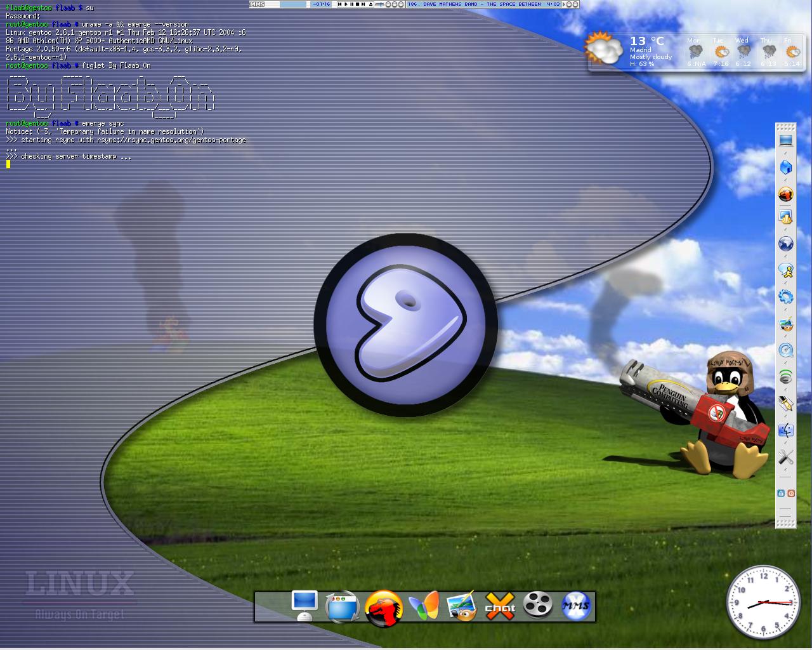Image resolution: width=812 pixels, height=650 pixels.
Task: Launch XMMS icon in bottom dock
Action: 576,606
